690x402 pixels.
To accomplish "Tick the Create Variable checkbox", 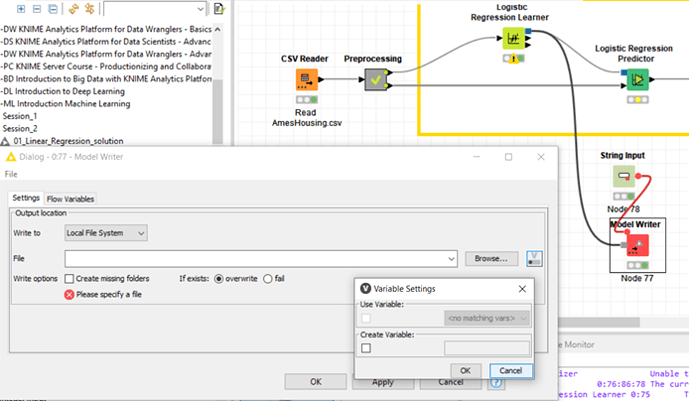I will pyautogui.click(x=366, y=348).
